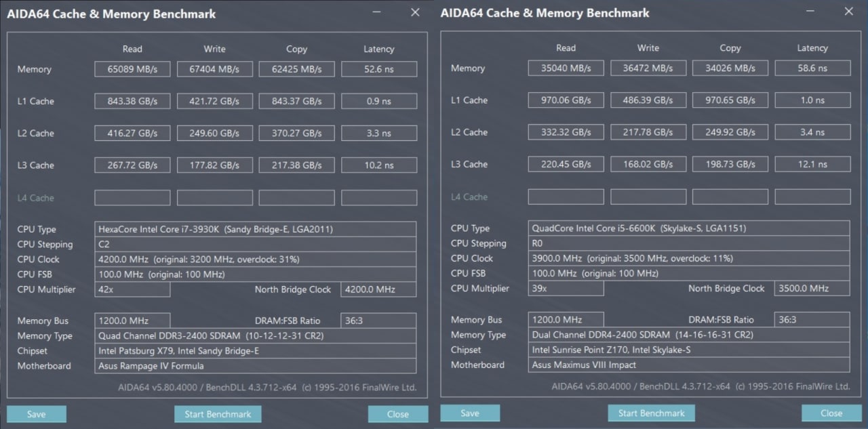The image size is (868, 429).
Task: Click Close button in the i7-3930K window
Action: (398, 414)
